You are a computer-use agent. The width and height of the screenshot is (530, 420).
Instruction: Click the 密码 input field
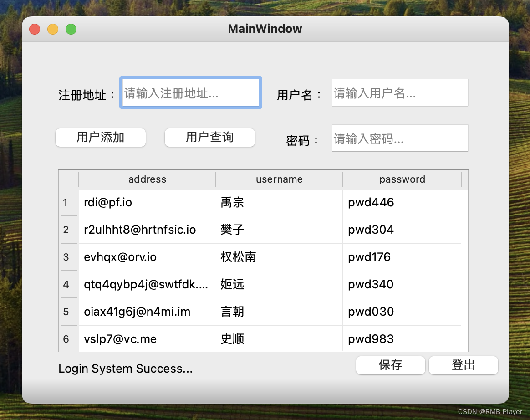pos(400,138)
